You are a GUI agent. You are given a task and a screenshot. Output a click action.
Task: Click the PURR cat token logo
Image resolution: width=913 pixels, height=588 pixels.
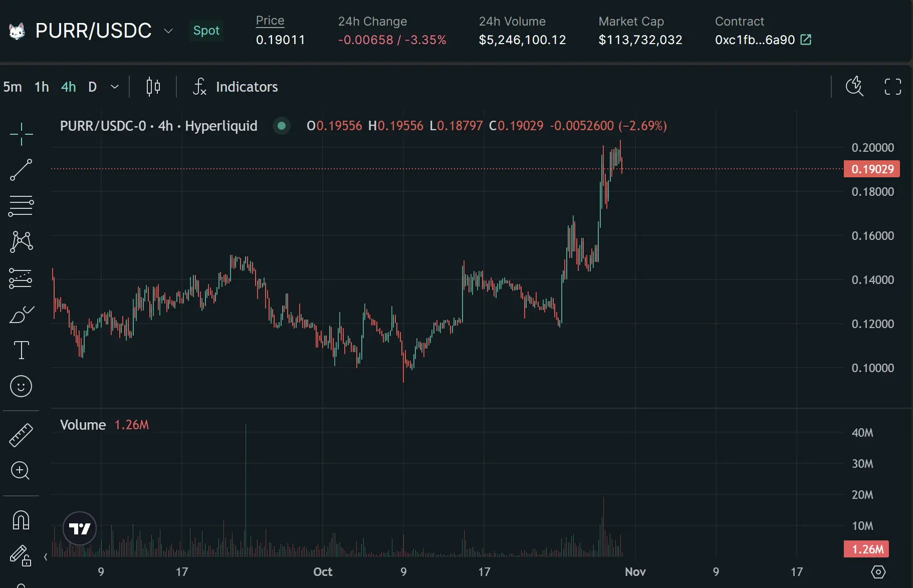17,31
